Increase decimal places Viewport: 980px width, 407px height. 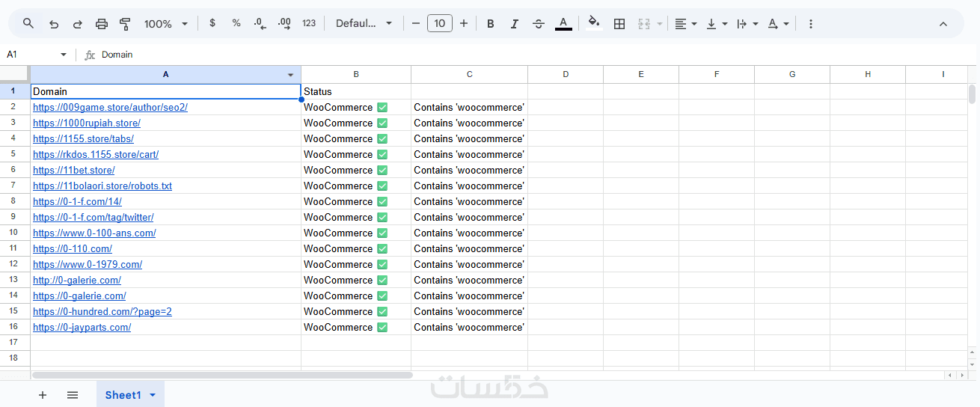[284, 23]
